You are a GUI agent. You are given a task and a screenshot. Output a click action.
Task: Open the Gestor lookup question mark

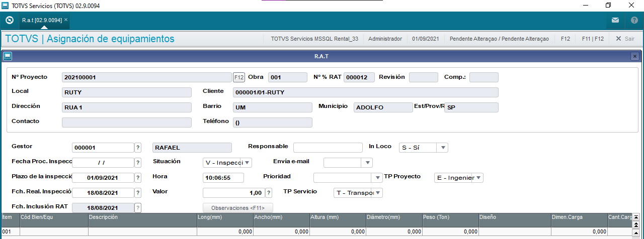click(x=138, y=148)
